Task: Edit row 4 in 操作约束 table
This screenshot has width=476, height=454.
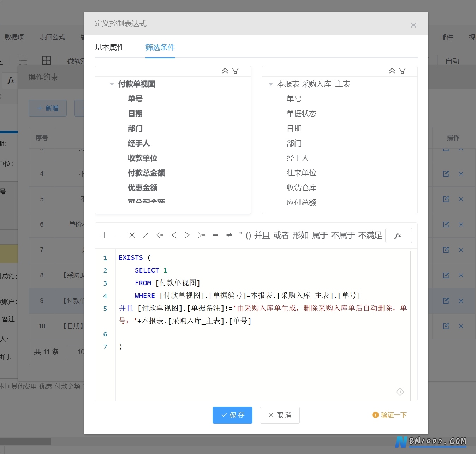Action: tap(446, 174)
